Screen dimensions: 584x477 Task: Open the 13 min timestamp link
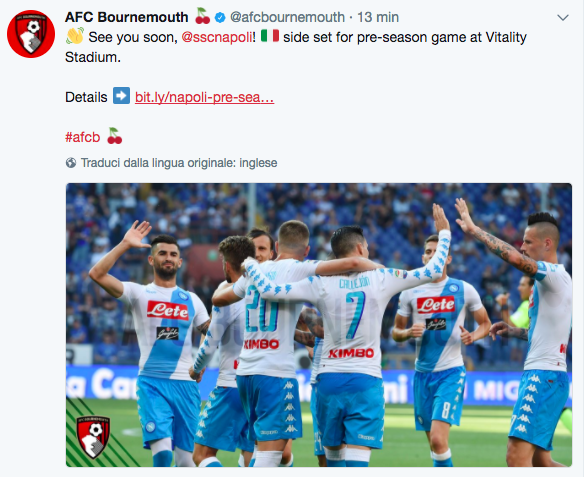pyautogui.click(x=378, y=17)
